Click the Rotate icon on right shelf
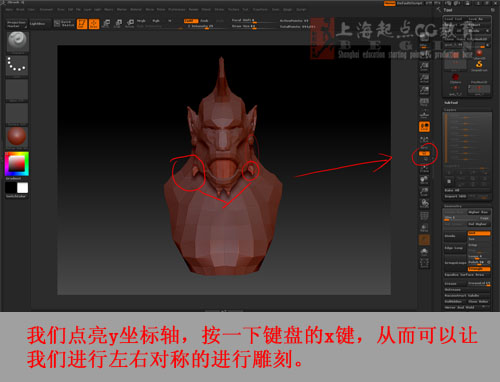500x382 pixels. pos(424,203)
